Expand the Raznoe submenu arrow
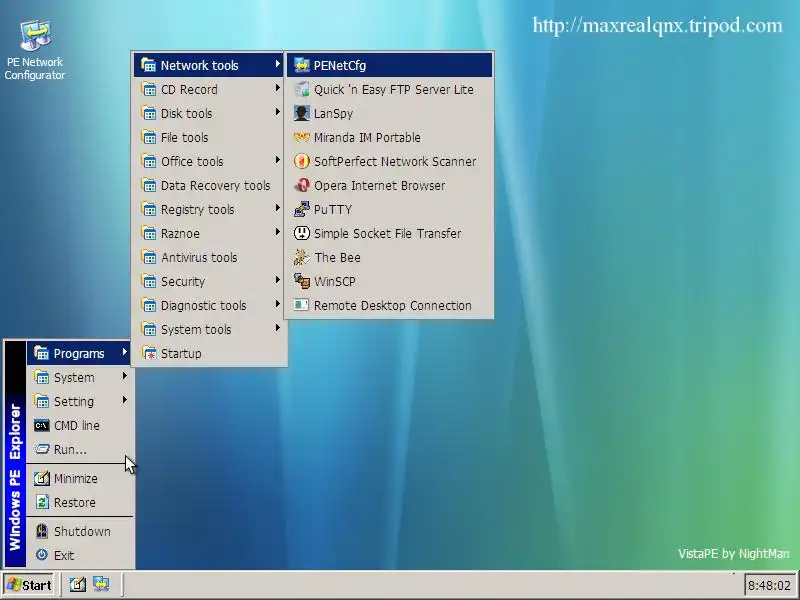This screenshot has width=800, height=600. 278,232
